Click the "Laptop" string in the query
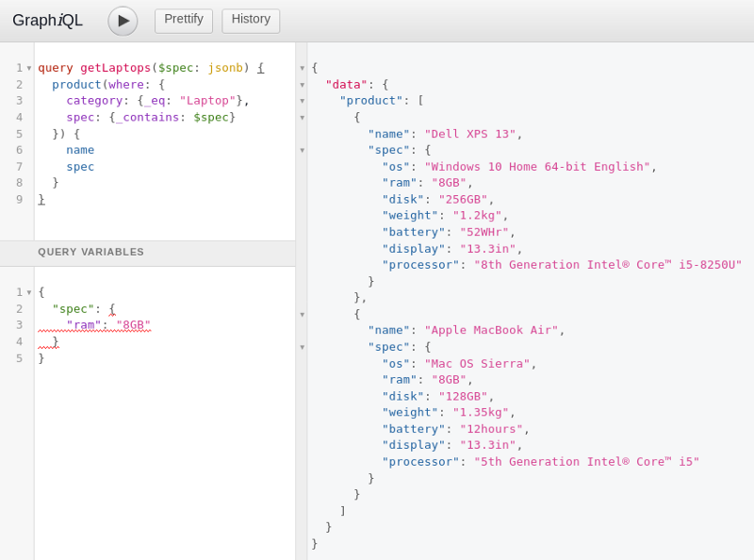754x560 pixels. (211, 101)
